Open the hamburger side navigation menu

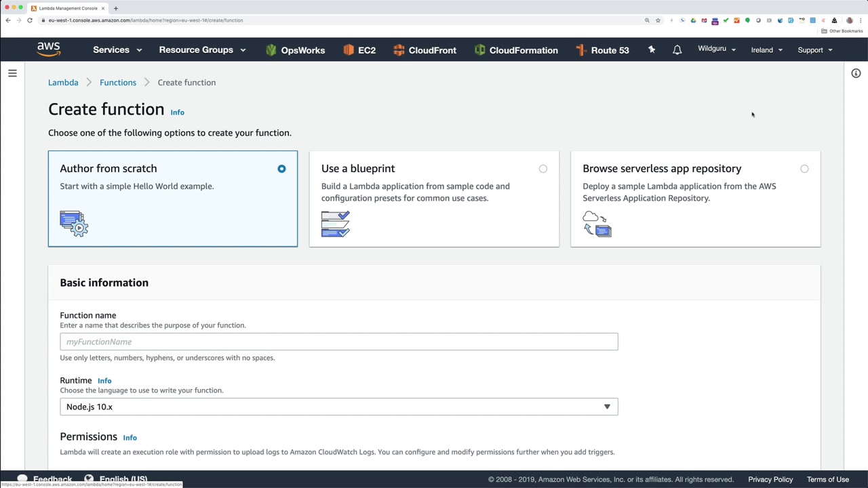point(12,73)
